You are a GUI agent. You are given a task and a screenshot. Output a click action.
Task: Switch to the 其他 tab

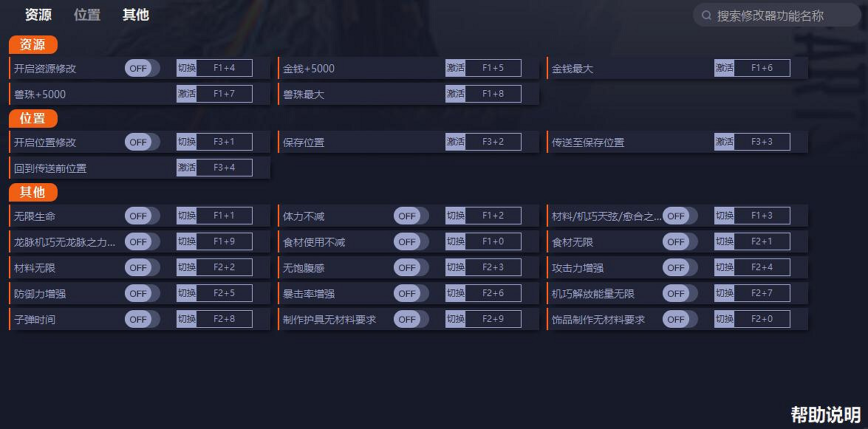coord(135,14)
